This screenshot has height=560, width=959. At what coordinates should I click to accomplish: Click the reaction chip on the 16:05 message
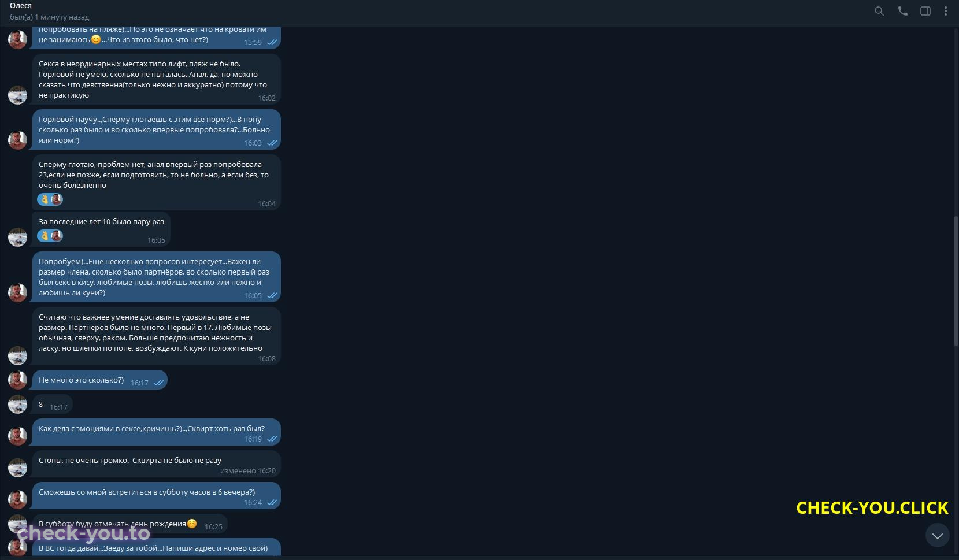point(50,236)
